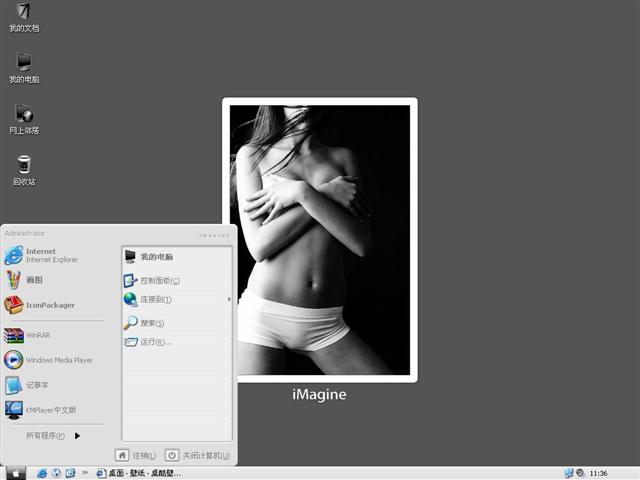
Task: Select 搜索 in the start menu
Action: (151, 323)
